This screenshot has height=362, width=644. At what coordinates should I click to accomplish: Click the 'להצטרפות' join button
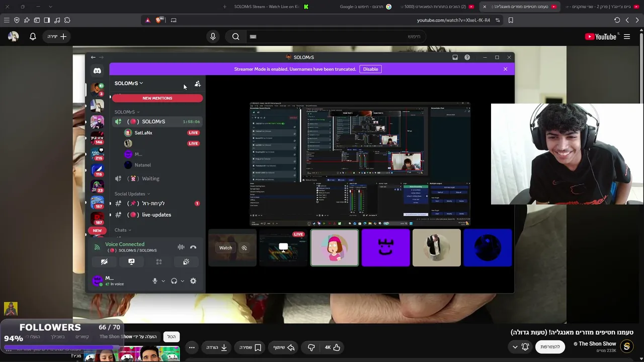point(550,347)
